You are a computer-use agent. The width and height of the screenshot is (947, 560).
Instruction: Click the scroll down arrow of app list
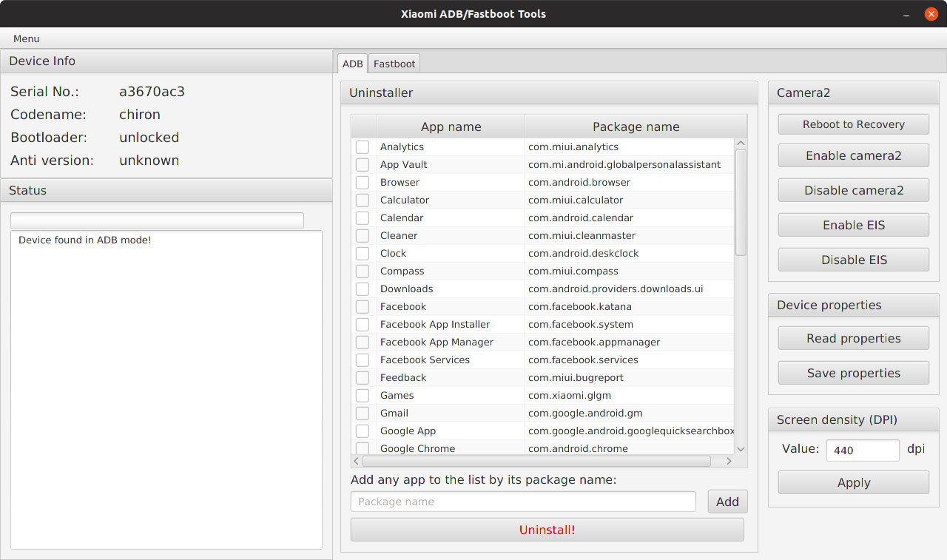coord(741,449)
